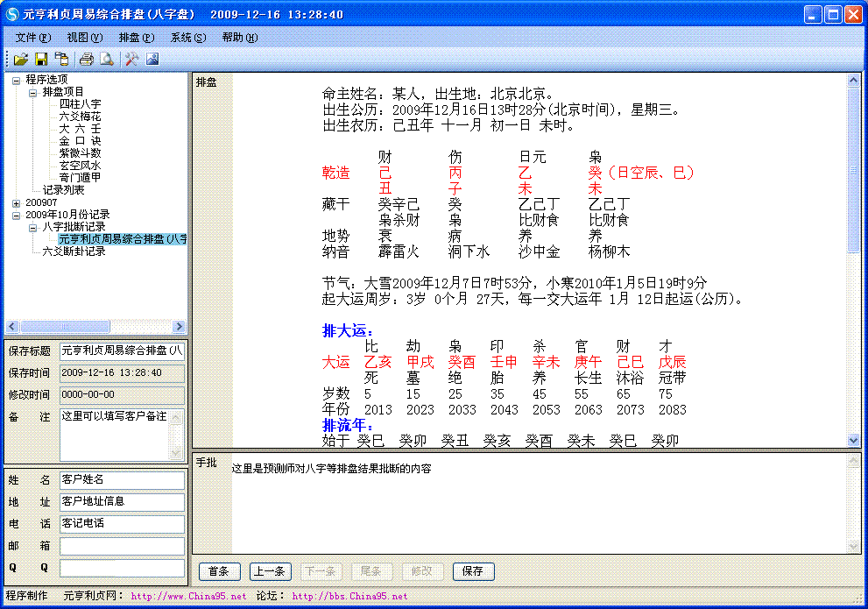This screenshot has height=609, width=868.
Task: Collapse the 八字批断记录 node
Action: [x=32, y=228]
